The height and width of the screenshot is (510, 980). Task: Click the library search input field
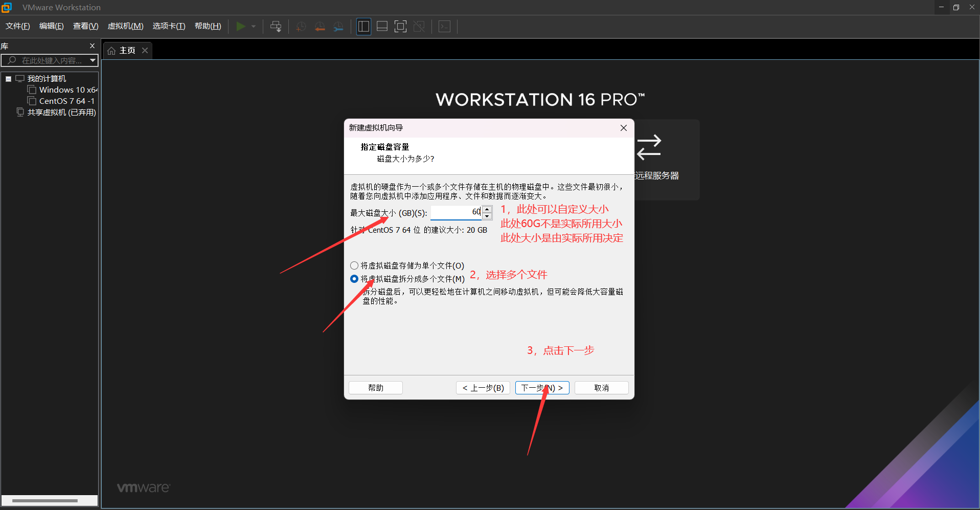(50, 60)
